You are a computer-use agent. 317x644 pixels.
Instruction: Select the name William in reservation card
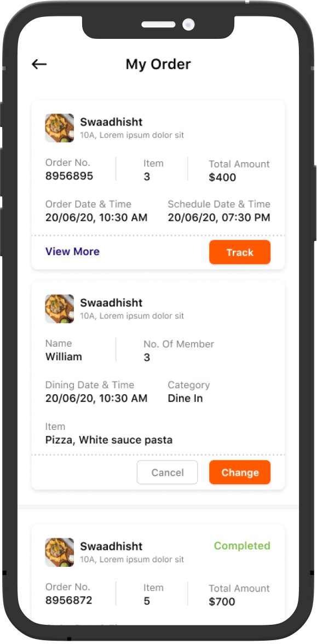pos(64,357)
